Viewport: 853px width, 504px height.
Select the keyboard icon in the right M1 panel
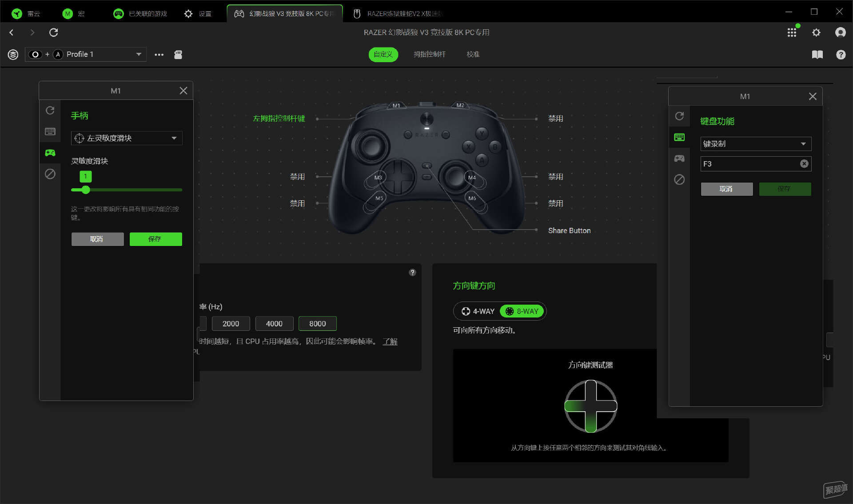point(679,137)
